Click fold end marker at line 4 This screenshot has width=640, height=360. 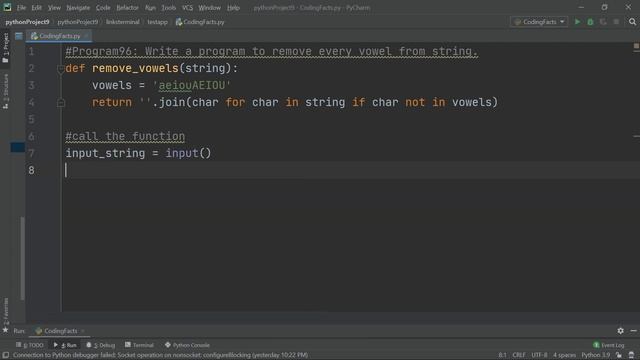click(60, 103)
